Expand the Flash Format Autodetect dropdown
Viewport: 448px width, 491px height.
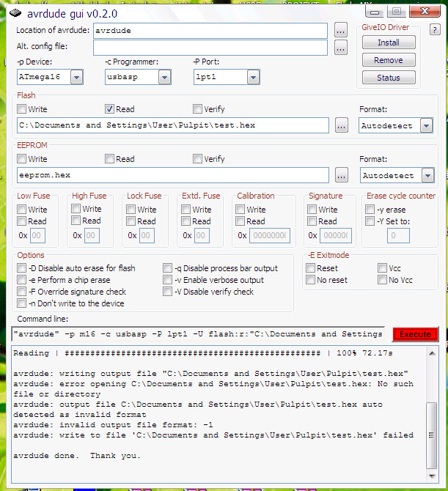pos(427,125)
